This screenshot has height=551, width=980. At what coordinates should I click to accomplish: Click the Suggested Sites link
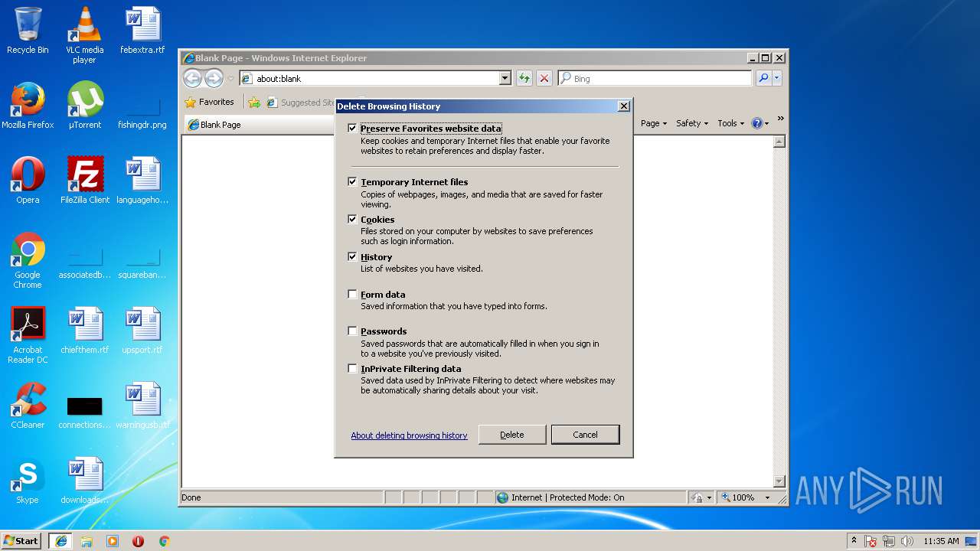click(301, 102)
